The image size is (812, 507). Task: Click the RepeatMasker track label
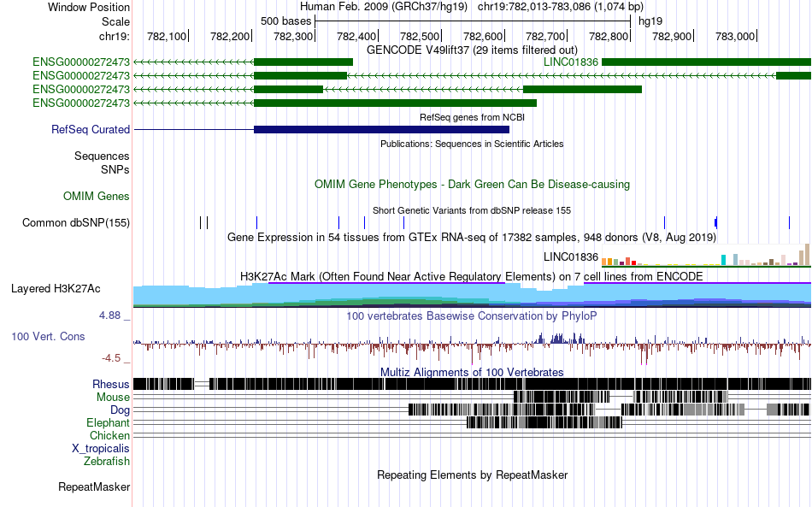(x=94, y=486)
